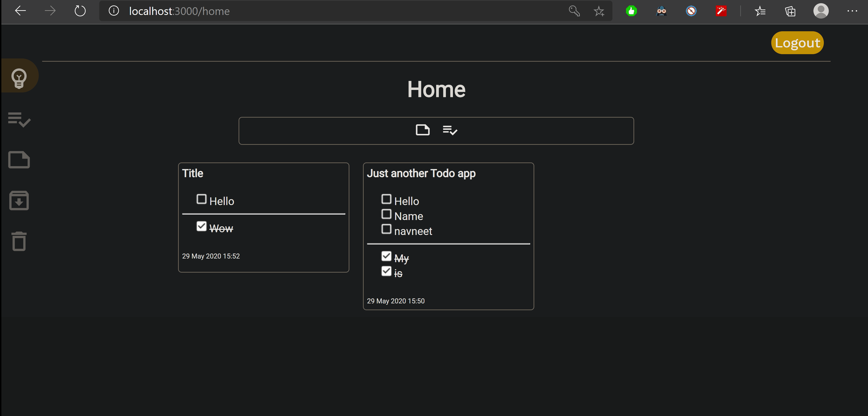Click the new checklist icon in create bar
Viewport: 868px width, 416px height.
[450, 130]
